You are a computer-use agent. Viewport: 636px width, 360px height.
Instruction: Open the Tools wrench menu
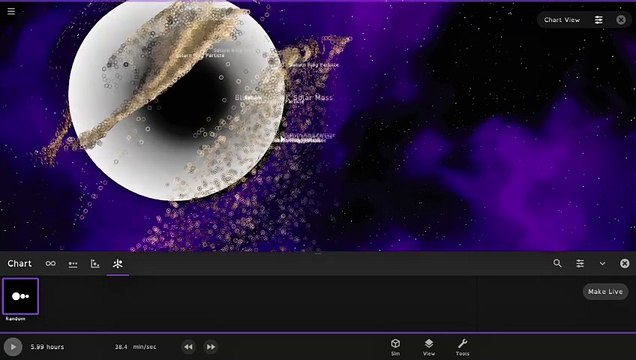pyautogui.click(x=462, y=347)
